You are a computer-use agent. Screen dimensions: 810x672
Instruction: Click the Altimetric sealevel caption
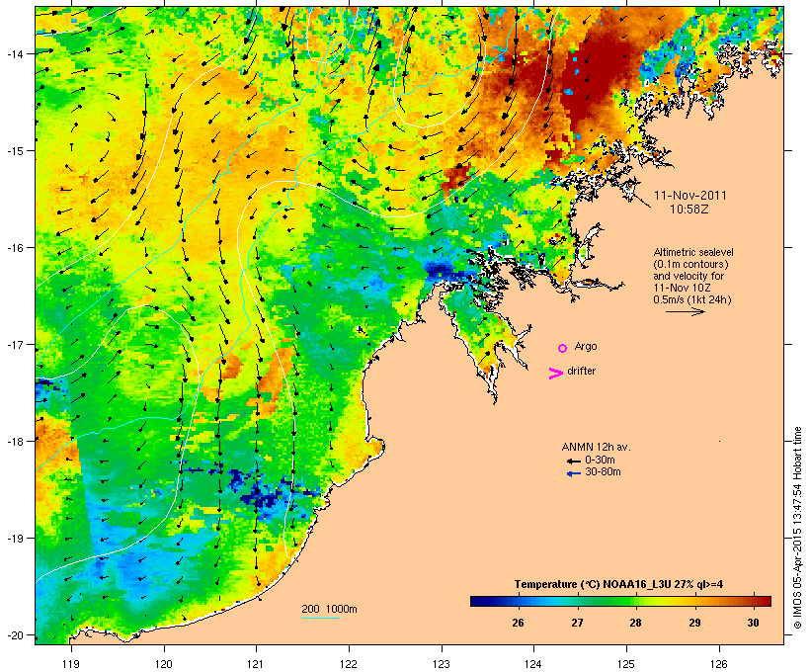pyautogui.click(x=693, y=252)
